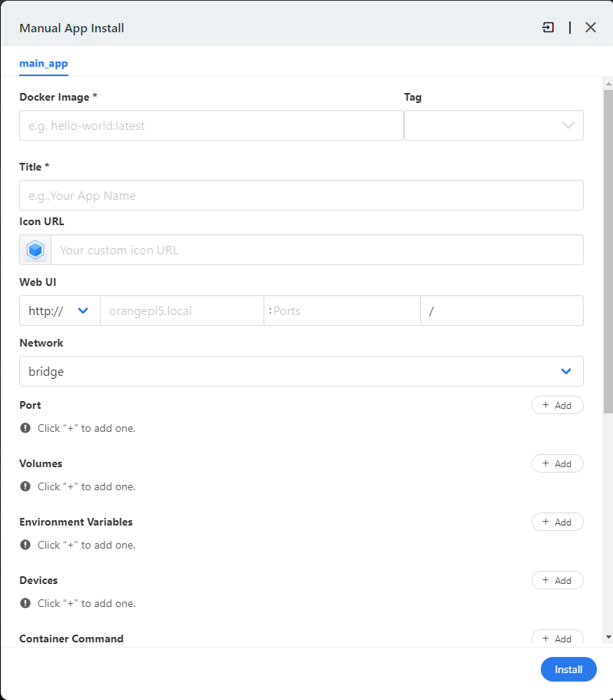The height and width of the screenshot is (700, 613).
Task: Add an Environment Variables entry
Action: pos(557,522)
